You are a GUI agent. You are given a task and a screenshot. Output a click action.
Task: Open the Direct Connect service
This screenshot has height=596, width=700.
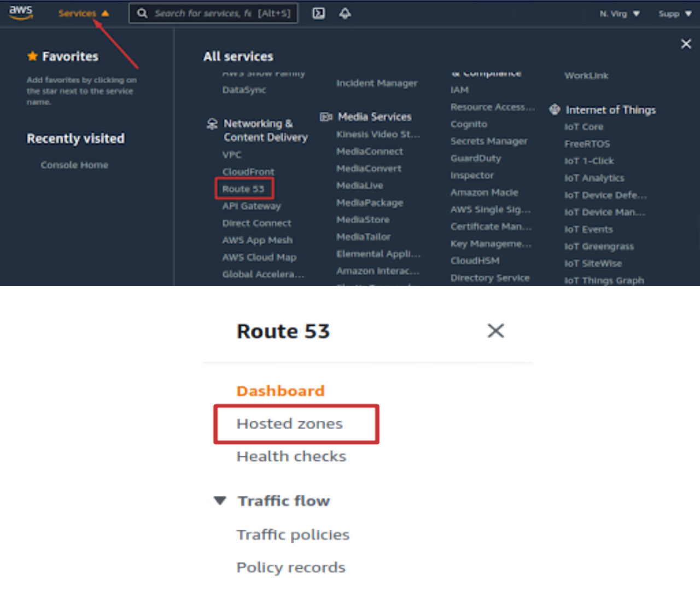pyautogui.click(x=256, y=223)
